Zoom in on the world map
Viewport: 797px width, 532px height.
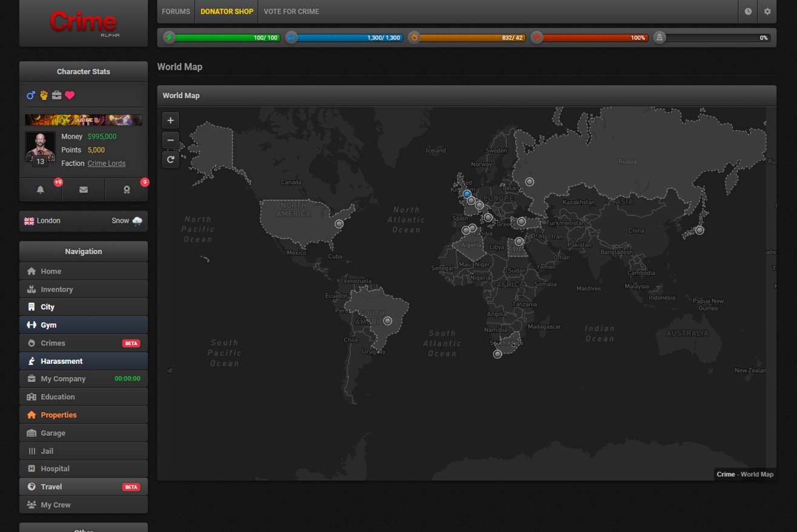171,120
